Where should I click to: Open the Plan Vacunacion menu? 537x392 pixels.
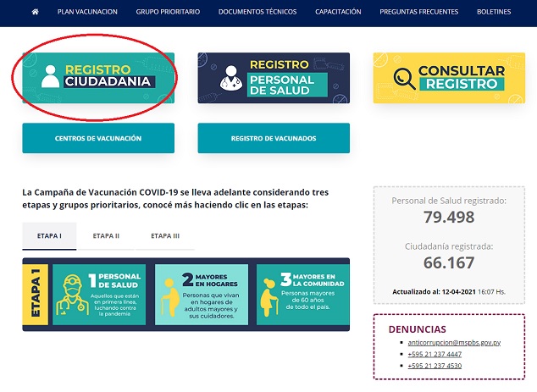click(87, 12)
